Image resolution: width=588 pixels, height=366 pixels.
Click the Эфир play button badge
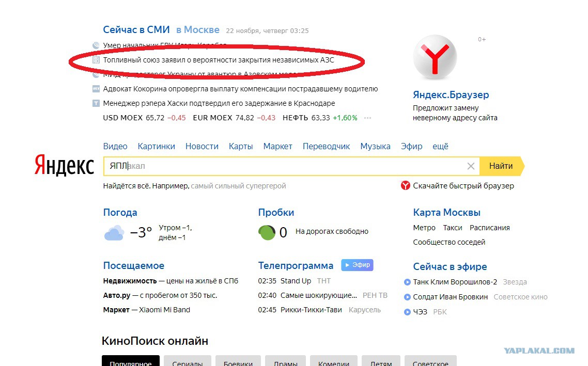tap(357, 265)
